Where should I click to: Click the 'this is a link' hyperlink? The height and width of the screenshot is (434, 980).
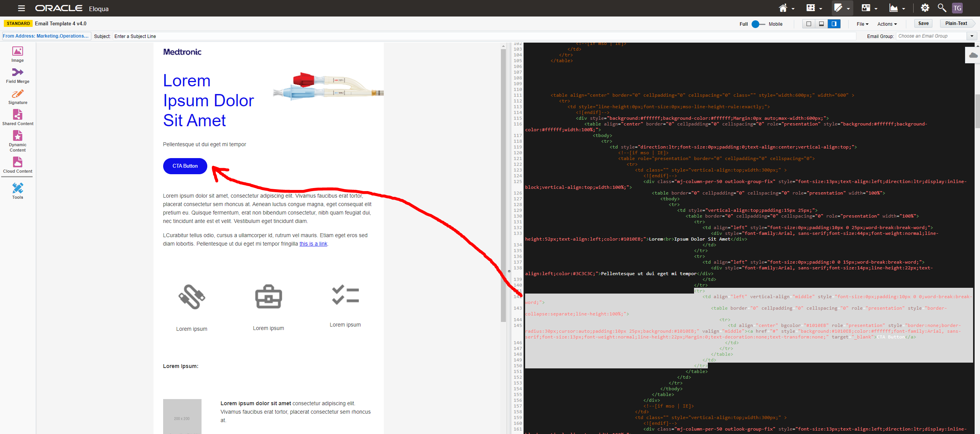(313, 244)
